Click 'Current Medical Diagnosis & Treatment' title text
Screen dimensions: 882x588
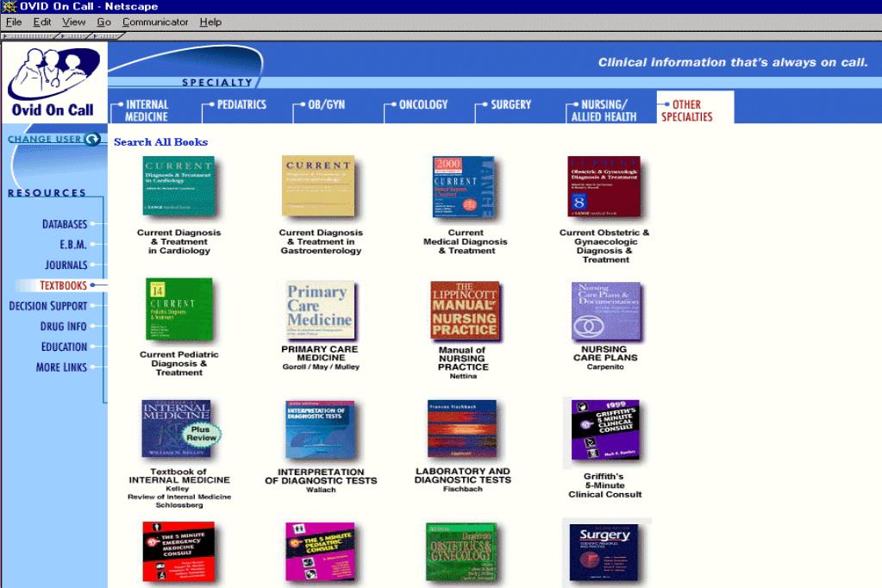coord(466,241)
